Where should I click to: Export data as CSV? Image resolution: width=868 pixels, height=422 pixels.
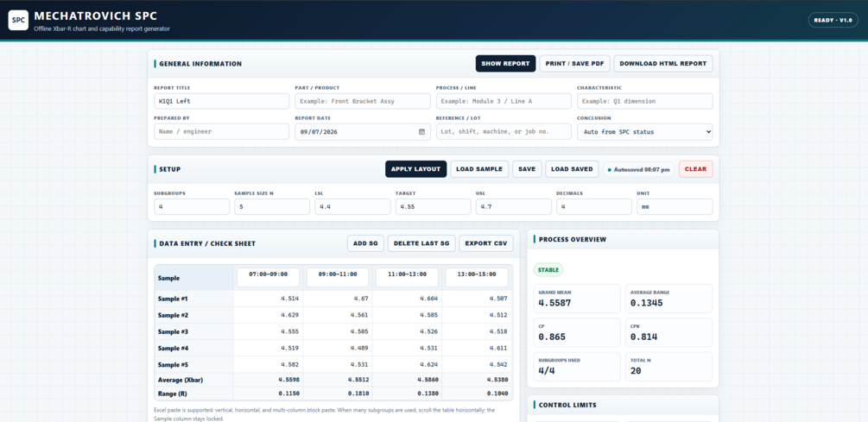(x=486, y=243)
